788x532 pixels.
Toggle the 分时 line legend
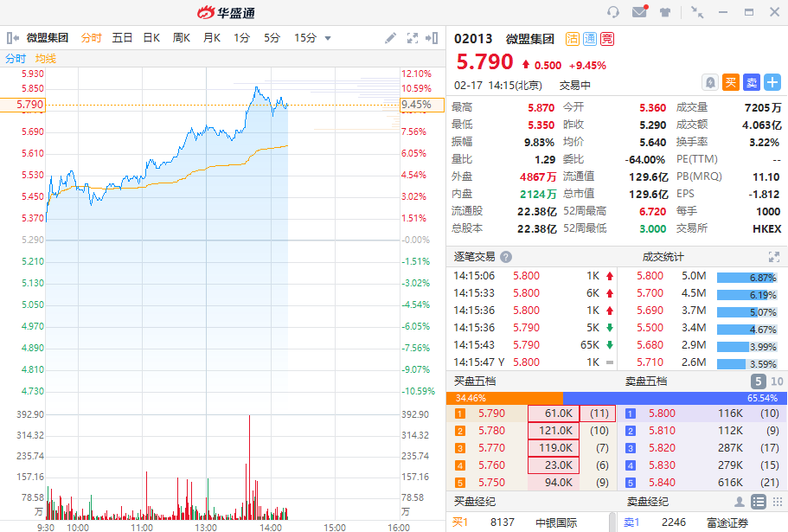point(16,58)
